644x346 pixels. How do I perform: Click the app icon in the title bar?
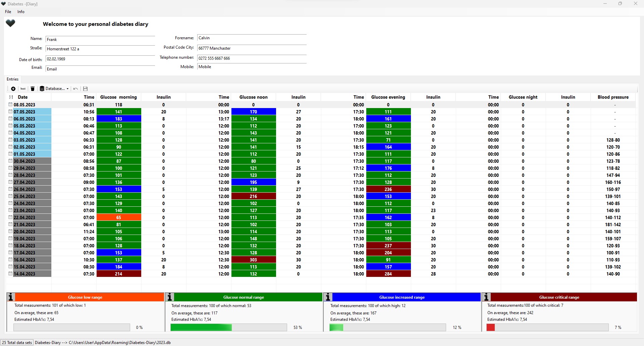click(4, 4)
